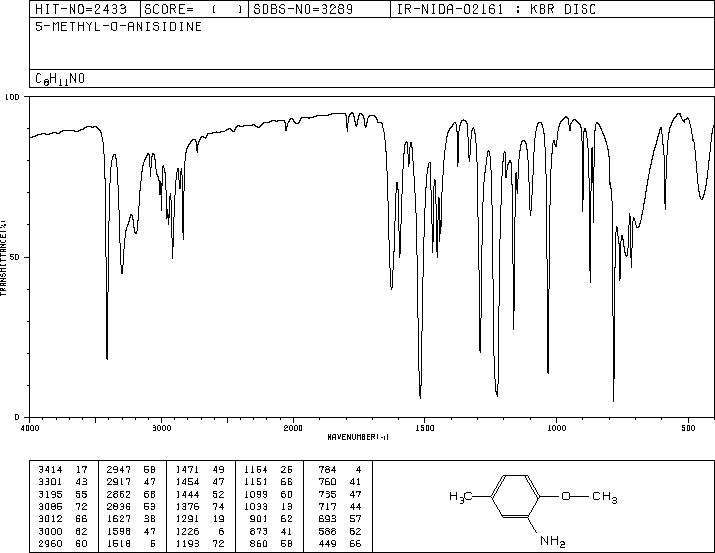Select the 2917 peak entry in table
Screen dimensions: 715x553
(x=131, y=482)
